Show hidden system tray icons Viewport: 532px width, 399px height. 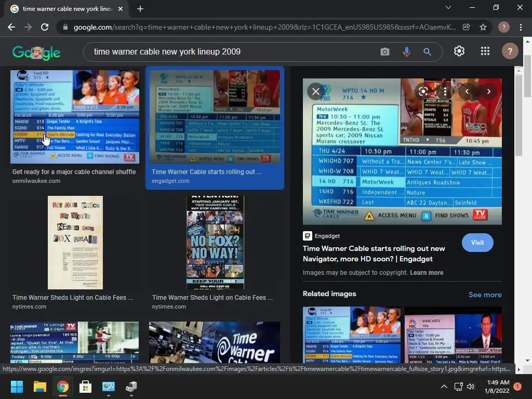(x=444, y=387)
